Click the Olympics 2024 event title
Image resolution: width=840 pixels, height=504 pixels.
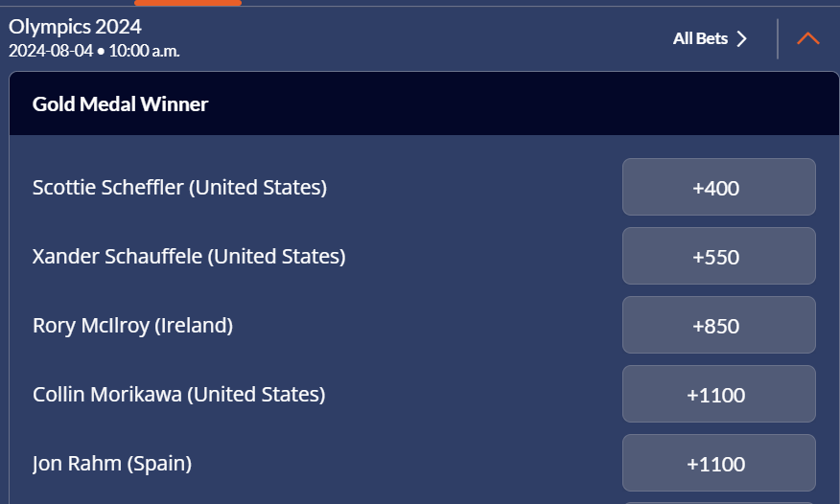click(75, 27)
